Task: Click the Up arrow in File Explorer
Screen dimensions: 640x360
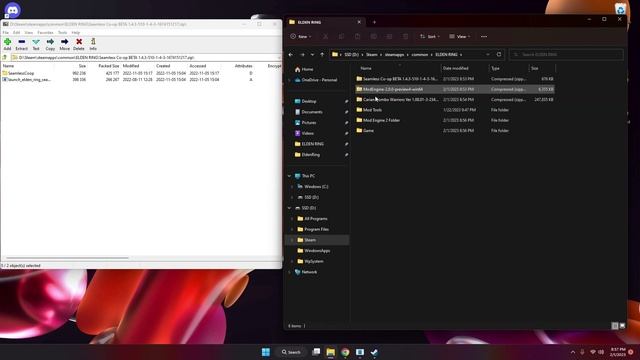Action: click(322, 54)
